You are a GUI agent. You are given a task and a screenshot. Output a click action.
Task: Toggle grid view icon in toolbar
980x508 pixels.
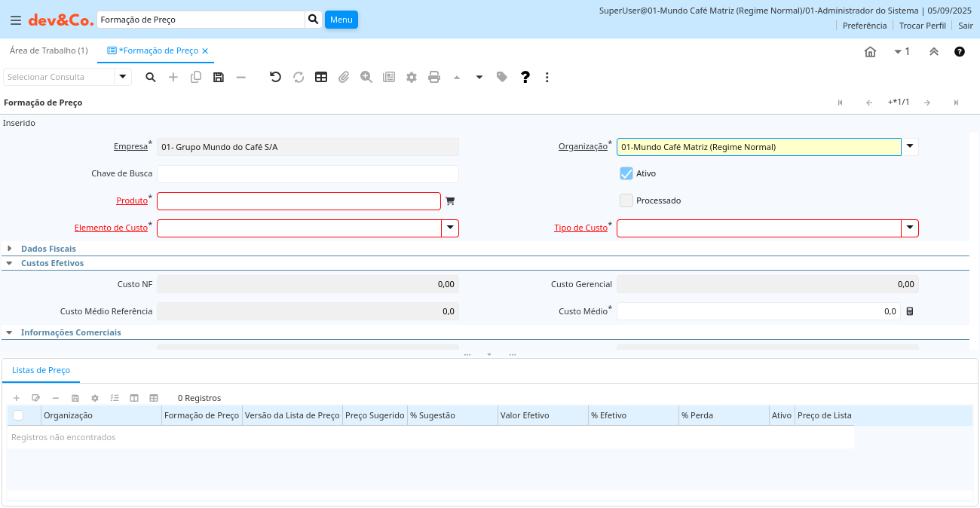pos(321,77)
